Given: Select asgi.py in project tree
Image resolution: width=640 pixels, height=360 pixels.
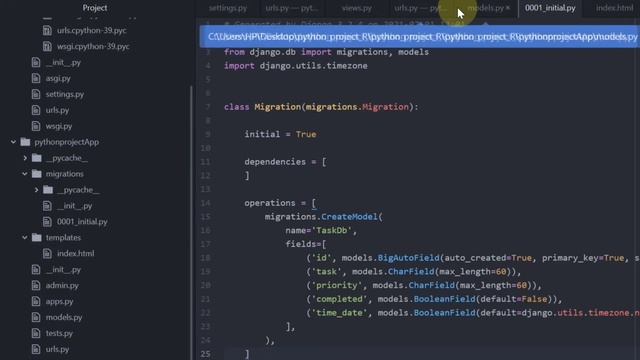Looking at the screenshot, I should pyautogui.click(x=58, y=78).
